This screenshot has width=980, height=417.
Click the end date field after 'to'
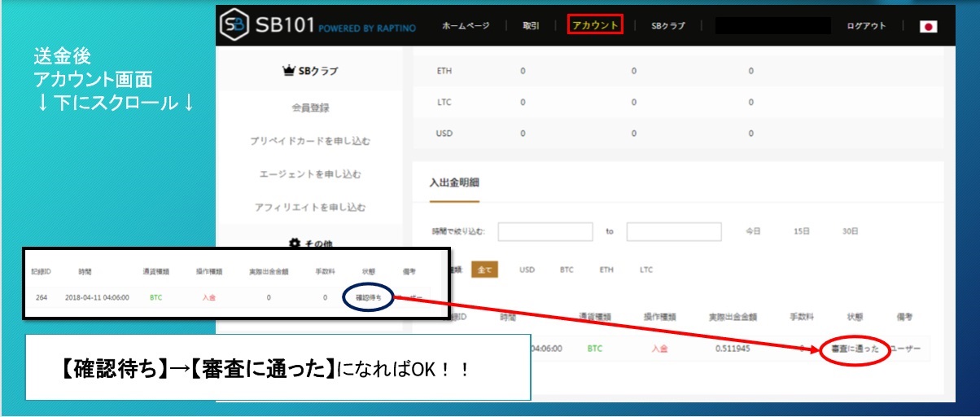(x=673, y=231)
